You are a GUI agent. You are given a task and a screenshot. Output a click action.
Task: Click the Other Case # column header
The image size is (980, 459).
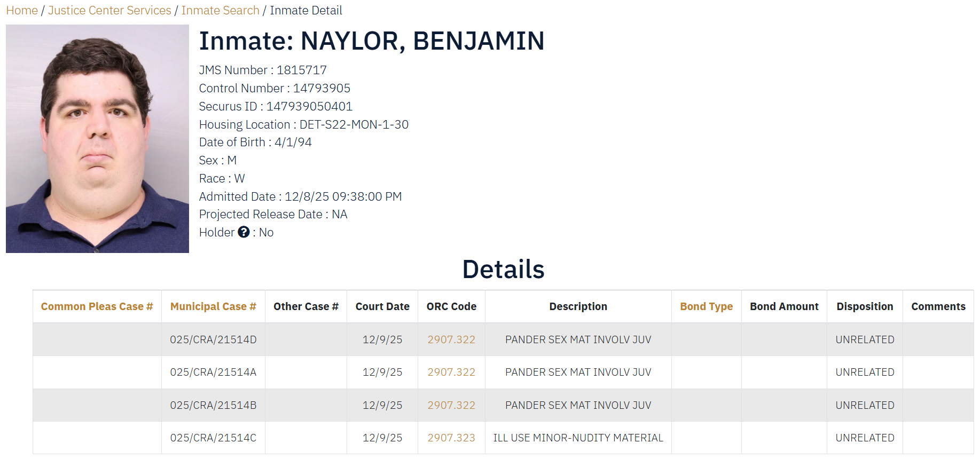coord(306,306)
